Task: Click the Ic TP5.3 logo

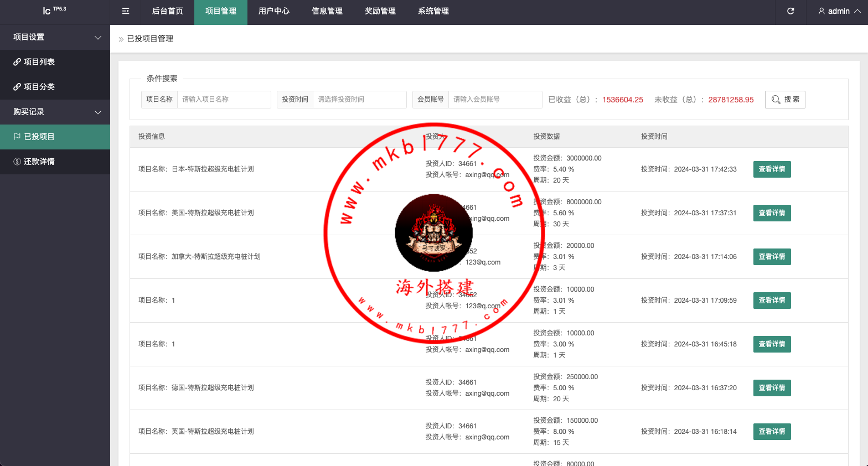Action: coord(54,11)
